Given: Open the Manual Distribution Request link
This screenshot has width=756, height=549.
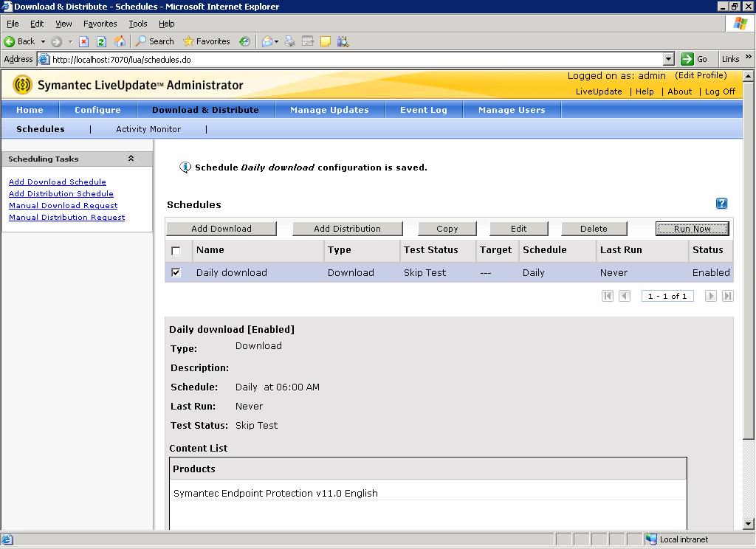Looking at the screenshot, I should (x=67, y=217).
